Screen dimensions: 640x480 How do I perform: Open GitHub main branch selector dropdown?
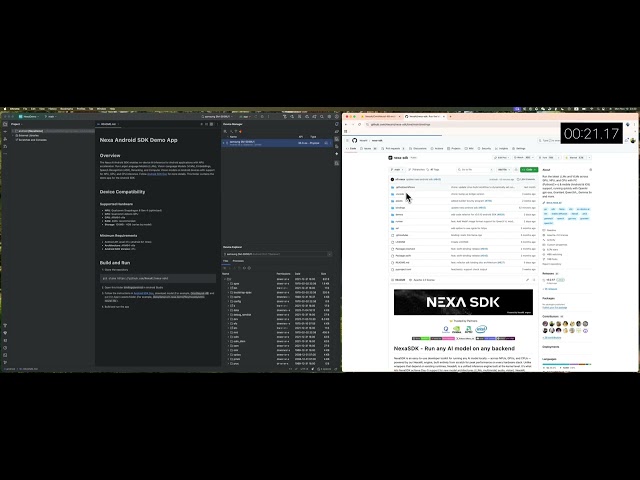(x=397, y=169)
